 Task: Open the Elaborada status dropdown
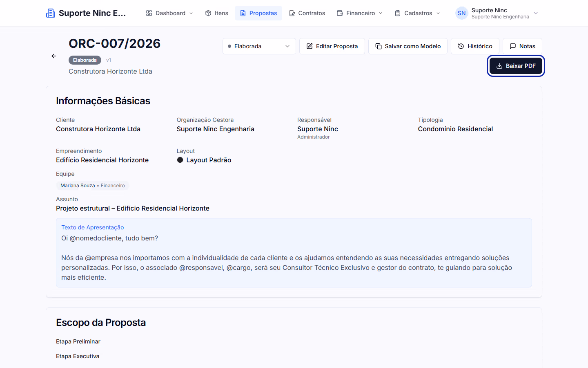point(259,46)
